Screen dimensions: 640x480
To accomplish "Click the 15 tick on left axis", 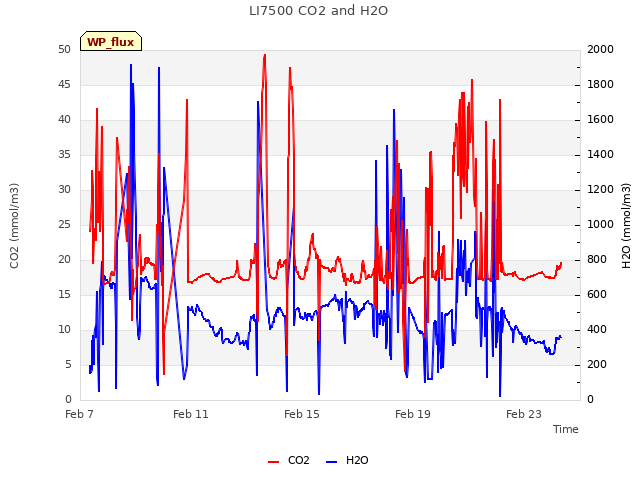I will point(64,294).
